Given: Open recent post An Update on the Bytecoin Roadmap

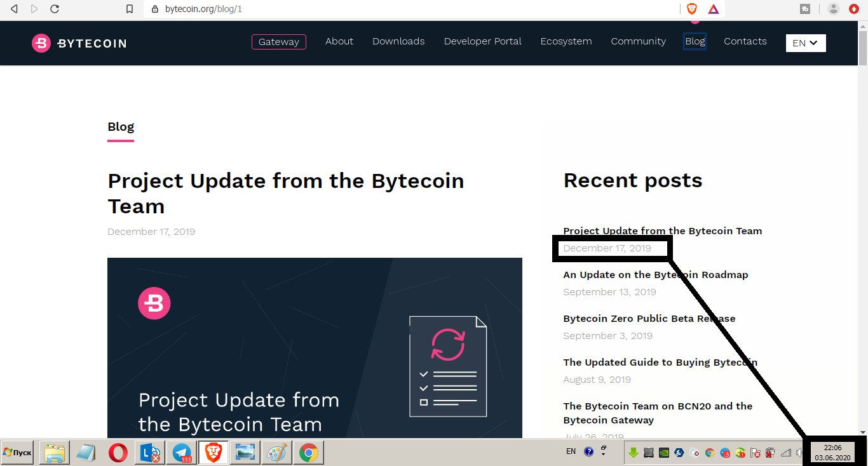Looking at the screenshot, I should pos(656,275).
